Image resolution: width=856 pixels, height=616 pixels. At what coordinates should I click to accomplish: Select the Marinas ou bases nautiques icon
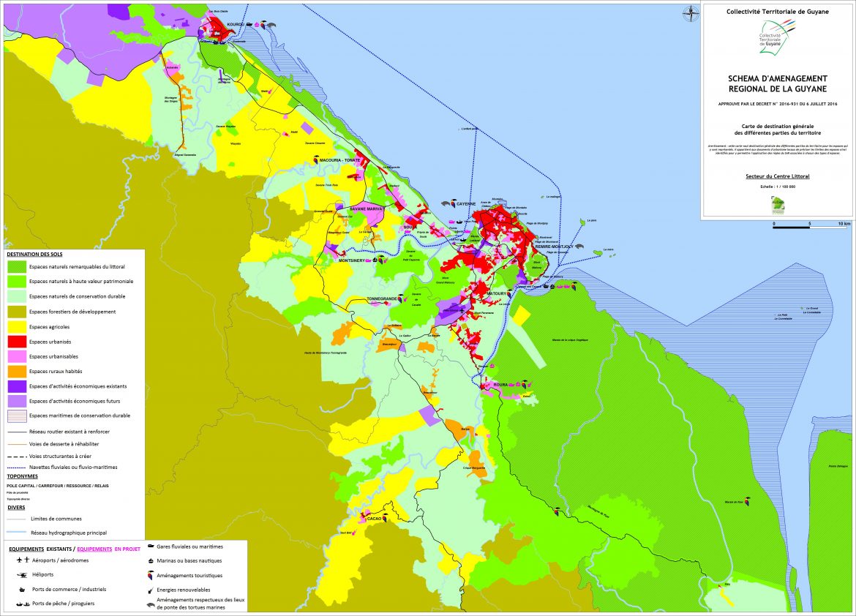150,560
